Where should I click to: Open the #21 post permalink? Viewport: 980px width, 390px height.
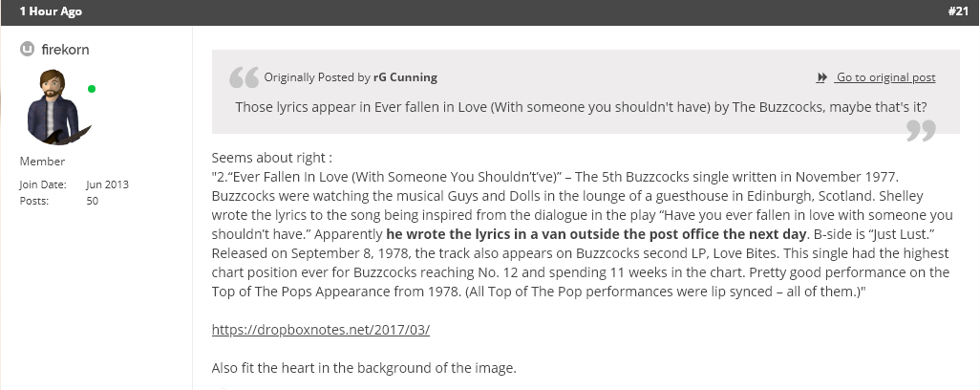point(957,11)
